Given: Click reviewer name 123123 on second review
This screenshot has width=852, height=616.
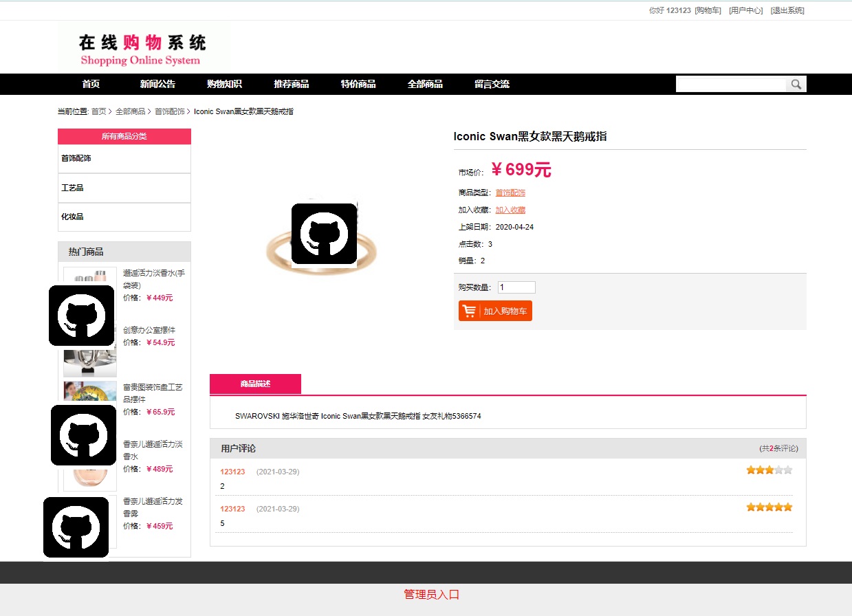Looking at the screenshot, I should 232,509.
